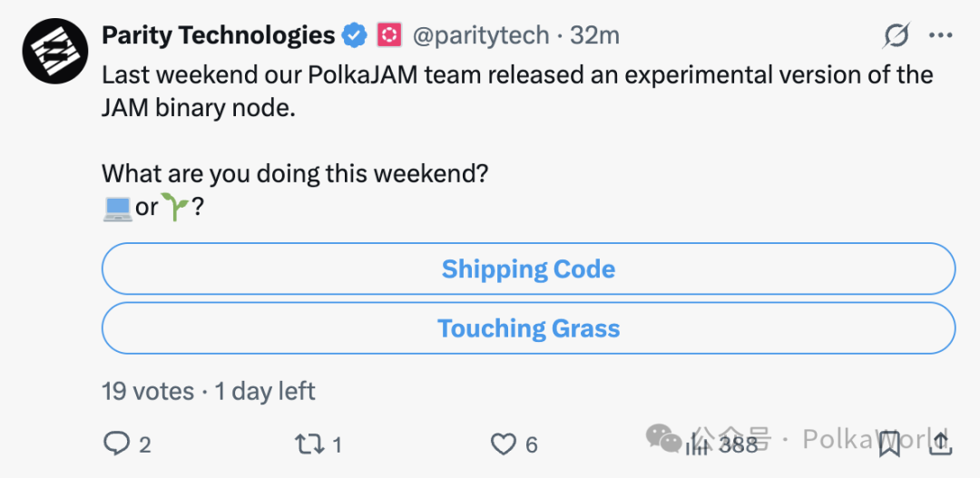Like the post with the heart icon

(503, 444)
